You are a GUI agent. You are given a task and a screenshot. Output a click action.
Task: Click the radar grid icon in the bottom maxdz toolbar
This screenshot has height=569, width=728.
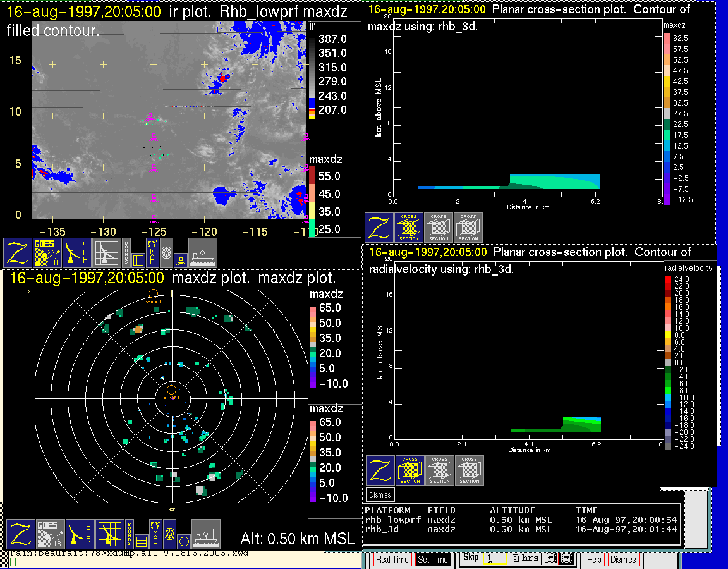[109, 534]
